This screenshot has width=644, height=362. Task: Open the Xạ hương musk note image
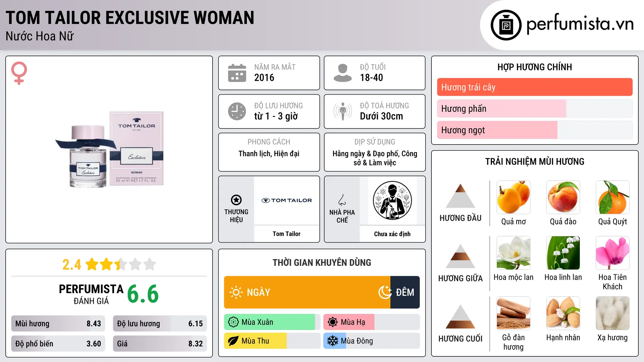pos(613,313)
